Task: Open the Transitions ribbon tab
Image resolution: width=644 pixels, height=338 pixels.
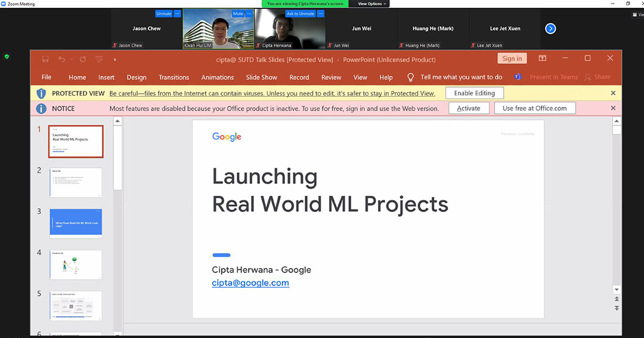Action: click(x=174, y=77)
